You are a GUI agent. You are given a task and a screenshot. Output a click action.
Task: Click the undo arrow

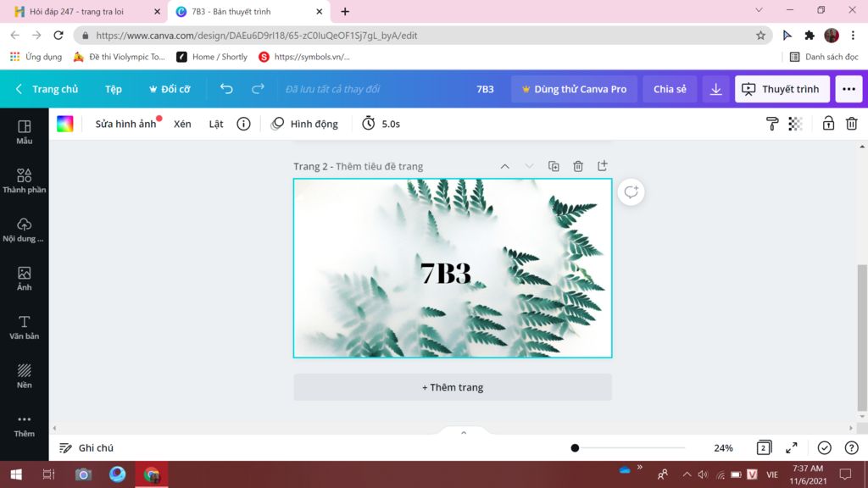click(x=226, y=88)
